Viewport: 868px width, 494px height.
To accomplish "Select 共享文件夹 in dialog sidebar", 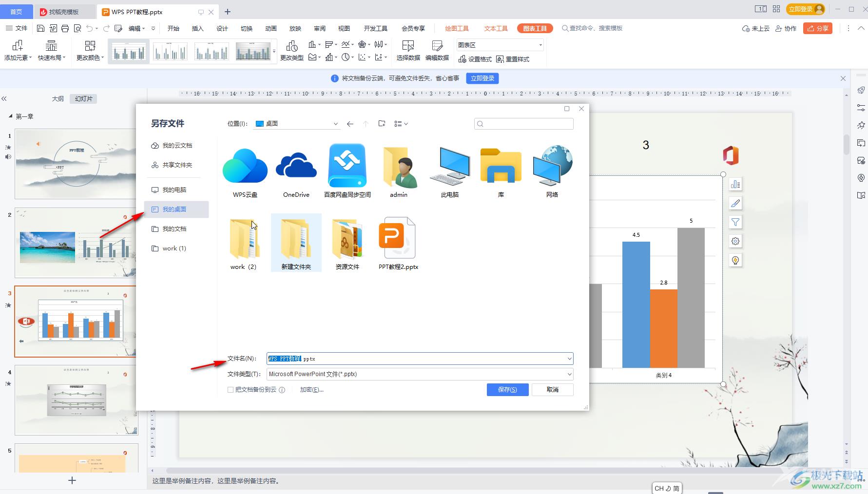I will [x=176, y=165].
